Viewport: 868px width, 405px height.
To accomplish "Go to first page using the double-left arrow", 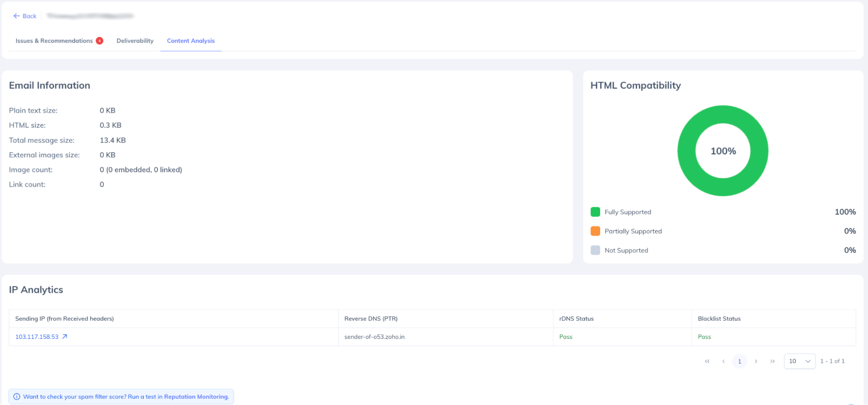I will pos(707,361).
